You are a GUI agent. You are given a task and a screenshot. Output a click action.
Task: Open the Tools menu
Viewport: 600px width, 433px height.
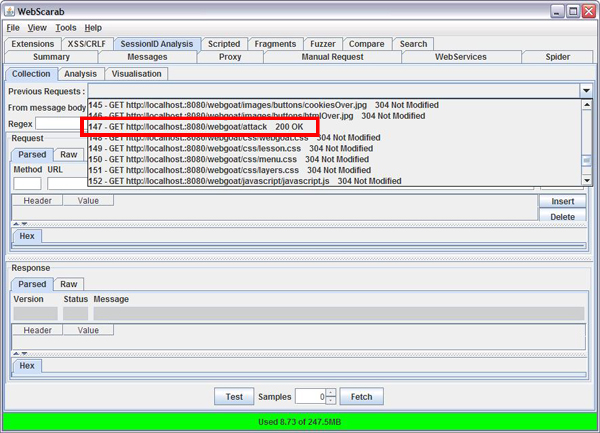pyautogui.click(x=66, y=27)
